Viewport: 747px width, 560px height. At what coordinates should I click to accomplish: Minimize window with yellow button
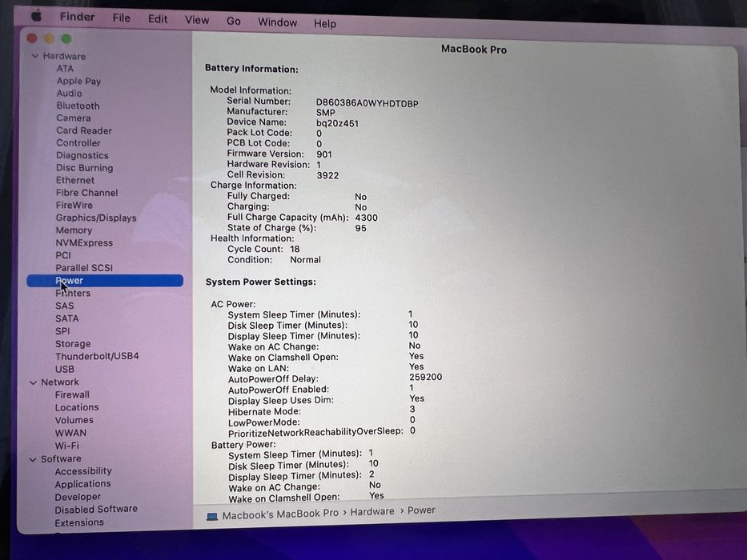[x=49, y=38]
